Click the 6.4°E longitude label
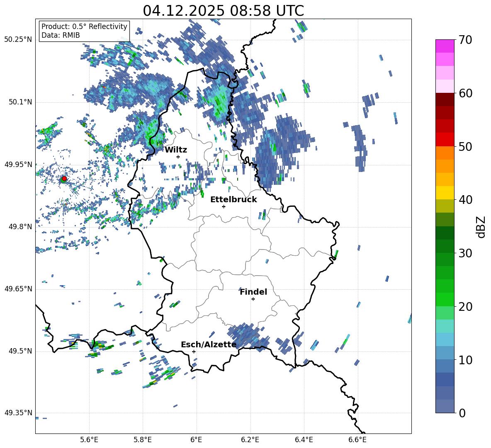Image resolution: width=491 pixels, height=448 pixels. (304, 440)
